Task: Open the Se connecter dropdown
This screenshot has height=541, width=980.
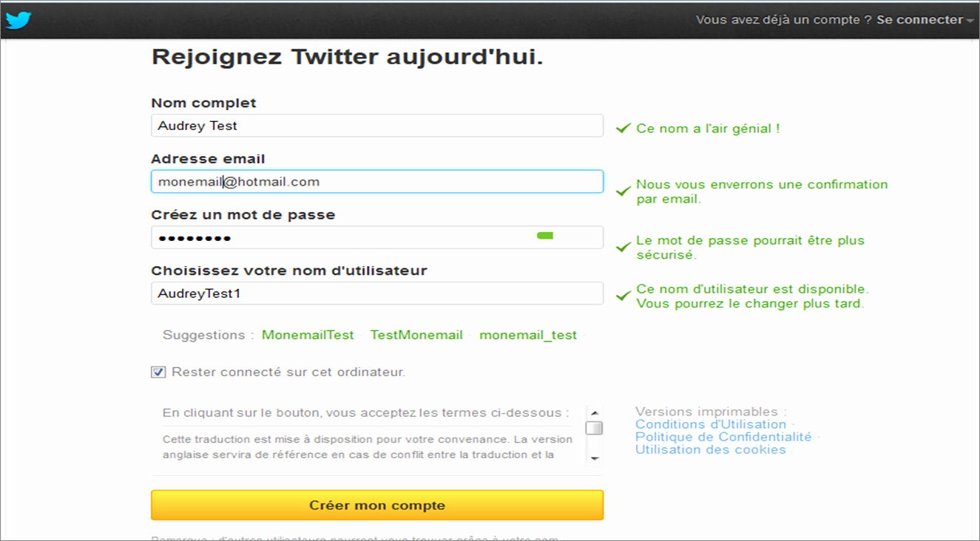Action: click(925, 20)
